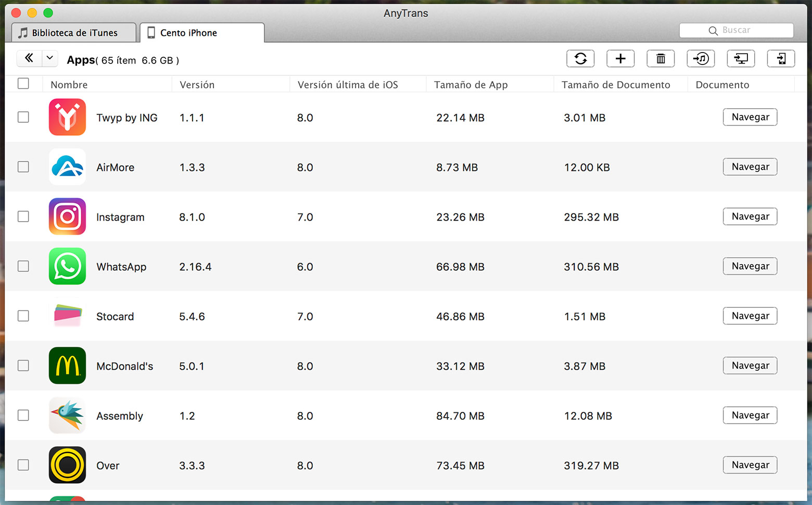Click the 46.86 MB app size cell
The height and width of the screenshot is (505, 812).
tap(460, 317)
